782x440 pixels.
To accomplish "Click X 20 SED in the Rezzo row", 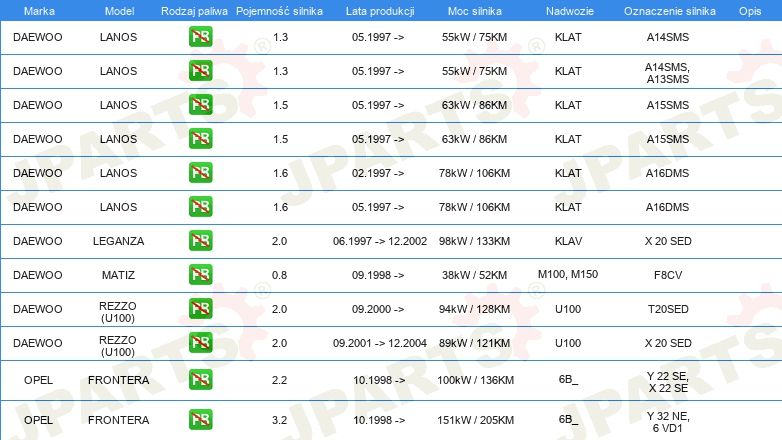I will tap(668, 343).
